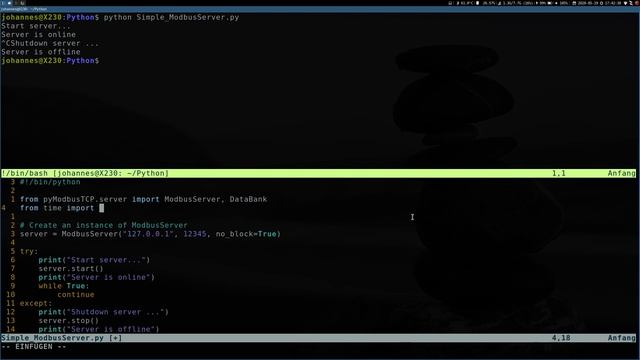Click the date in the top system bar
The image size is (640, 360).
(x=588, y=3)
